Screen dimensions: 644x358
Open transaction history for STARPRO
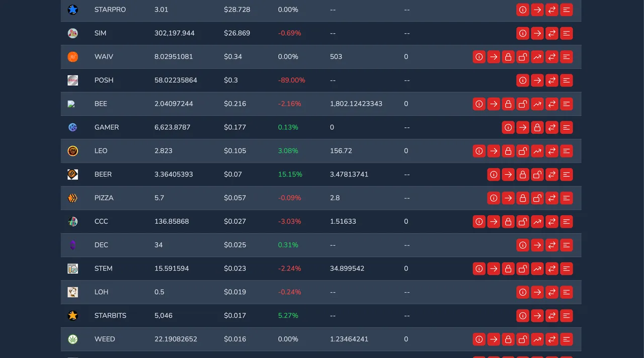coord(567,10)
